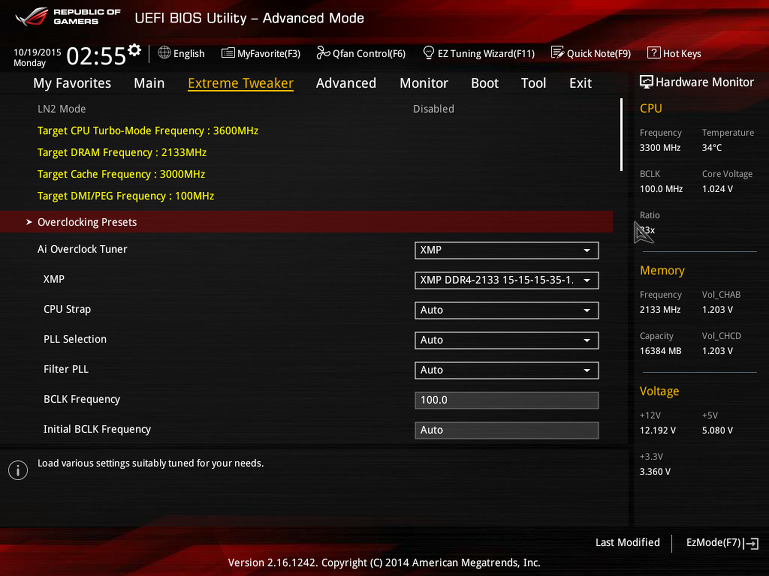Image resolution: width=769 pixels, height=576 pixels.
Task: Select the Extreme Tweaker tab
Action: pyautogui.click(x=241, y=83)
